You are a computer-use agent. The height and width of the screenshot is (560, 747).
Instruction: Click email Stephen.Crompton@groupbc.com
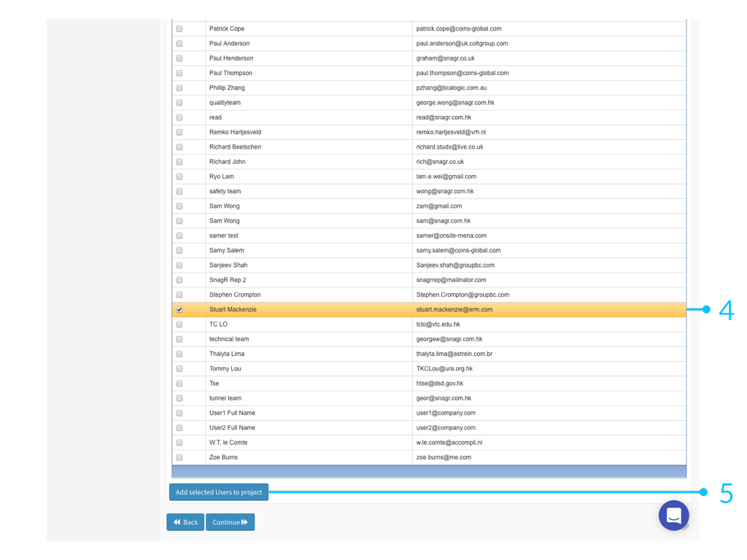tap(462, 295)
